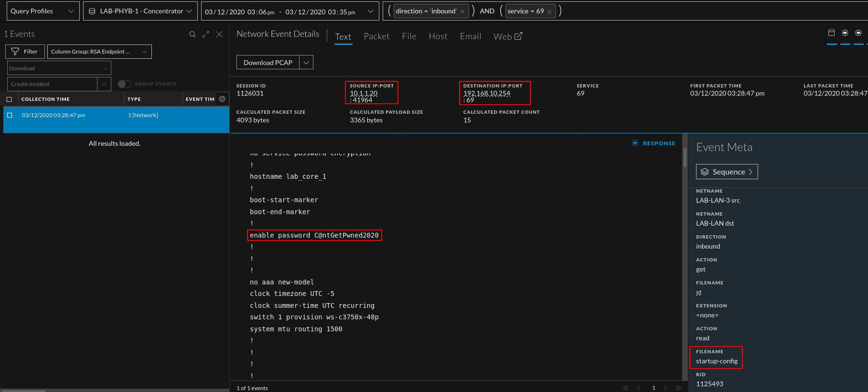Viewport: 868px width, 392px height.
Task: Open the Download PCAP options arrow
Action: (306, 63)
